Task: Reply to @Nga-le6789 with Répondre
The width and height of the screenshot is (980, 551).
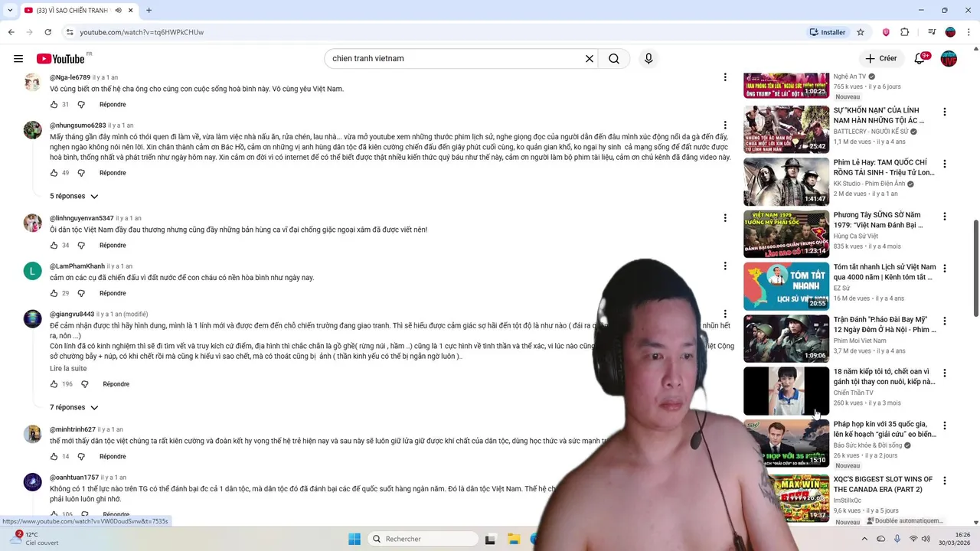Action: pyautogui.click(x=113, y=105)
